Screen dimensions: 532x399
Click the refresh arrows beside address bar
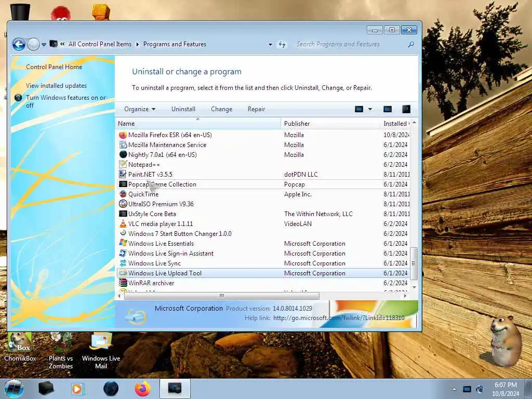point(282,45)
